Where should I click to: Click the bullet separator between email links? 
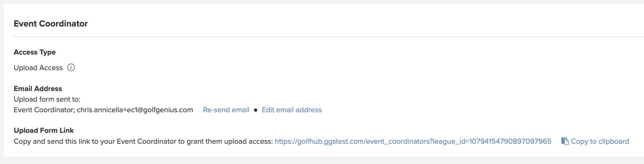(256, 110)
